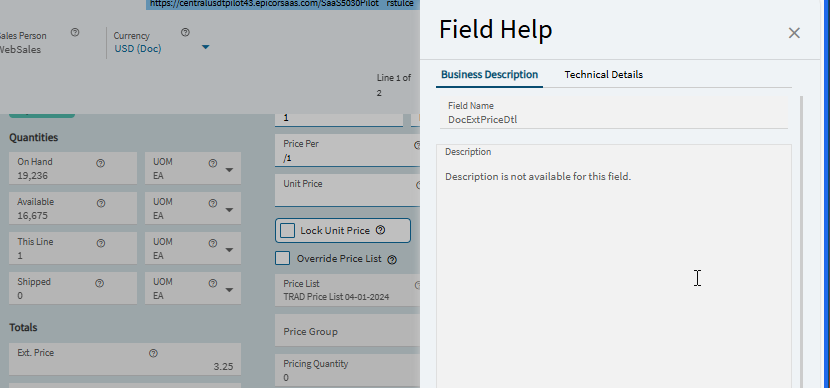Open UOM dropdown next to On Hand
The image size is (830, 388).
[229, 170]
